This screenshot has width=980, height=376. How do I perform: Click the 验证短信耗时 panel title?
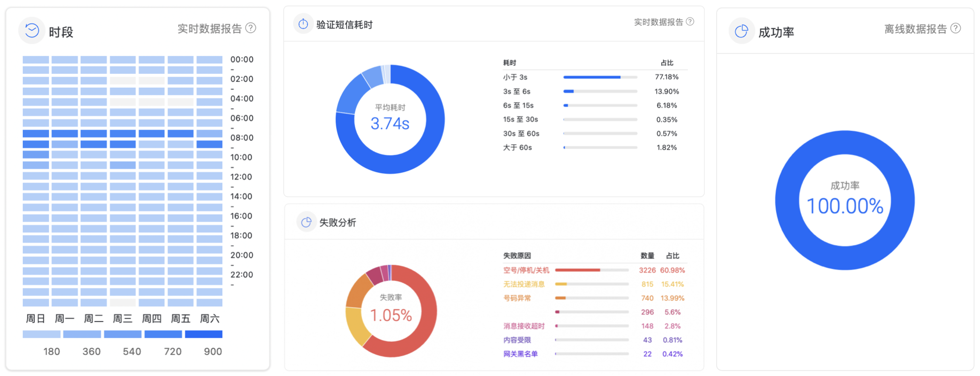(x=344, y=25)
